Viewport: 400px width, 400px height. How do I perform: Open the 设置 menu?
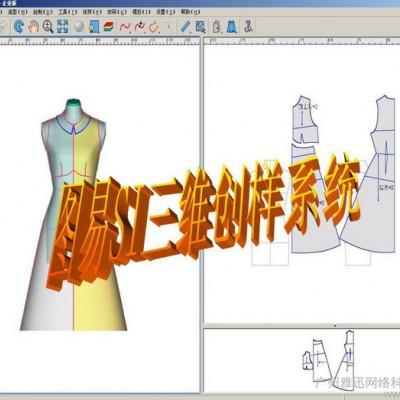pos(166,12)
